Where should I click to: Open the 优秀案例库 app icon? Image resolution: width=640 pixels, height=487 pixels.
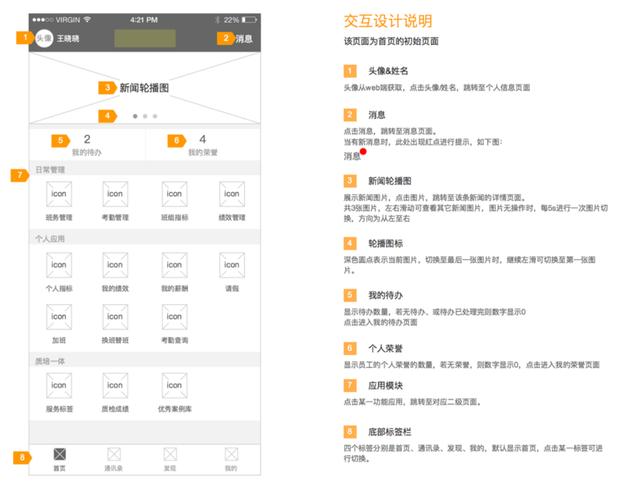(174, 385)
